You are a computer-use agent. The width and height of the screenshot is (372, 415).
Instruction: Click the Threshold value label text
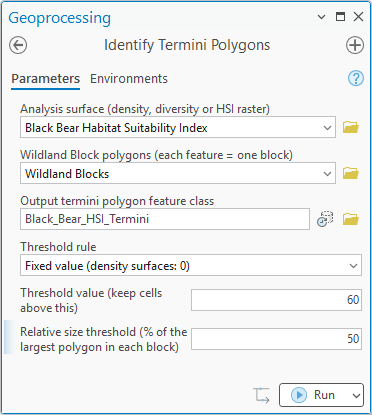pos(91,300)
